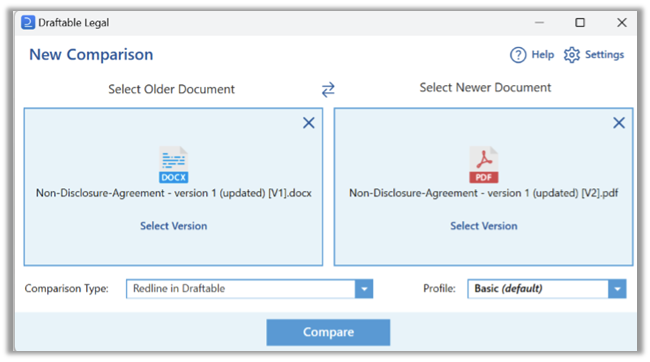The image size is (650, 362).
Task: Click the Help text link
Action: [543, 55]
